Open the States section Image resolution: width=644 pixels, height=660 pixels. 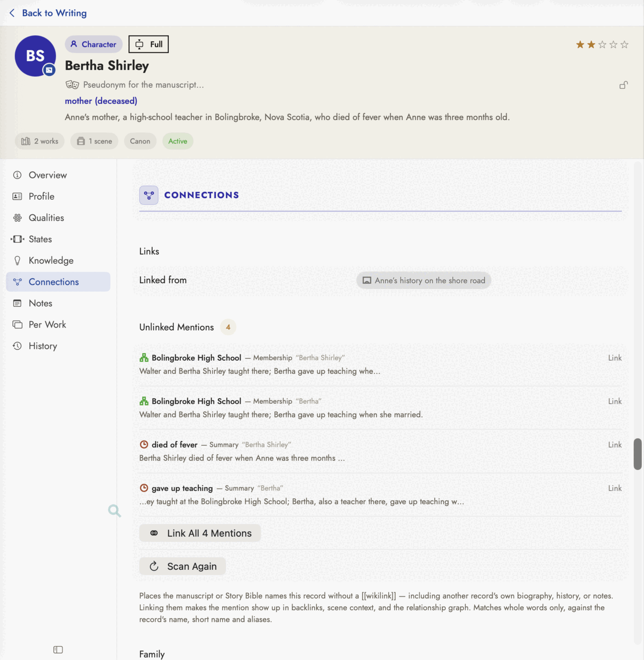(x=58, y=239)
